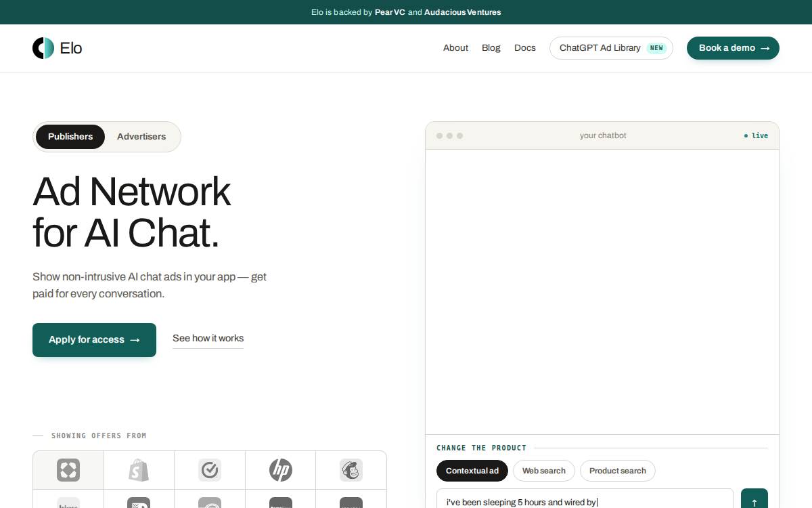Switch to Publishers view
Image resolution: width=812 pixels, height=508 pixels.
point(70,137)
